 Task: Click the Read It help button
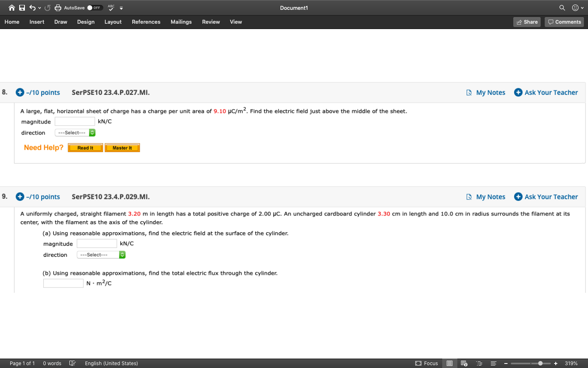[x=85, y=148]
